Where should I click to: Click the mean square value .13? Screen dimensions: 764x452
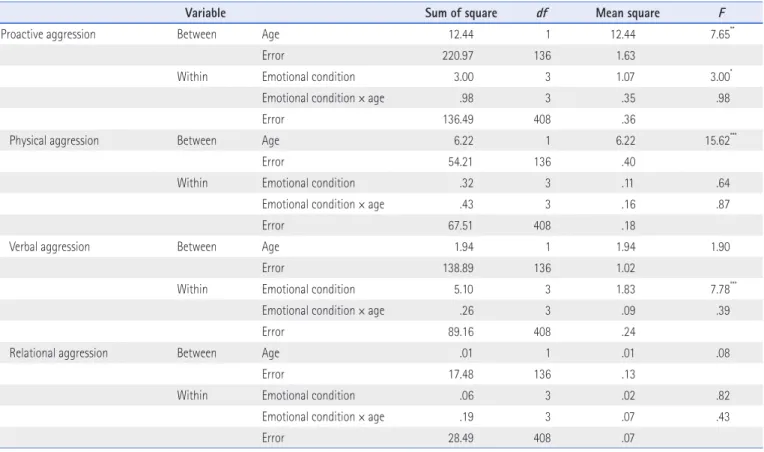[x=628, y=375]
